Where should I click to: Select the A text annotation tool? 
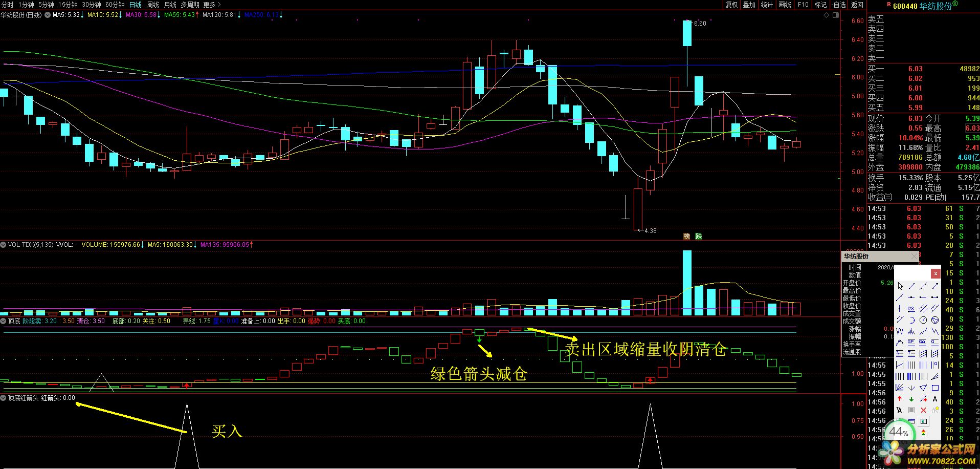coord(935,399)
